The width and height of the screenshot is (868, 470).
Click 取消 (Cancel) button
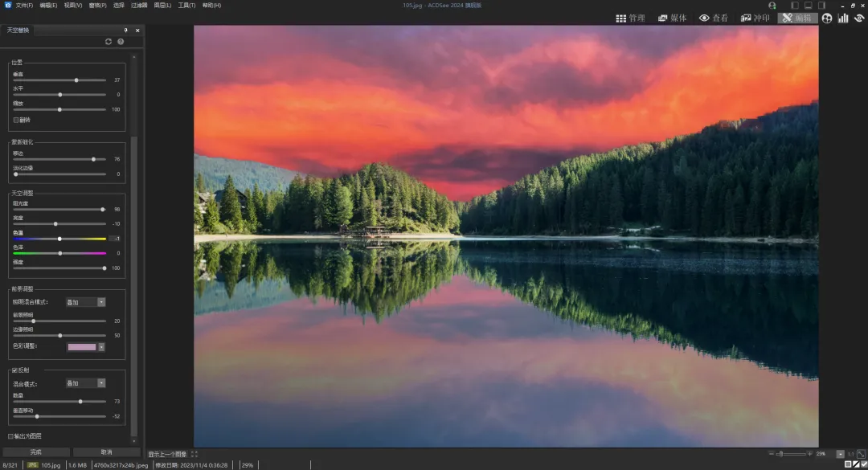pos(106,452)
